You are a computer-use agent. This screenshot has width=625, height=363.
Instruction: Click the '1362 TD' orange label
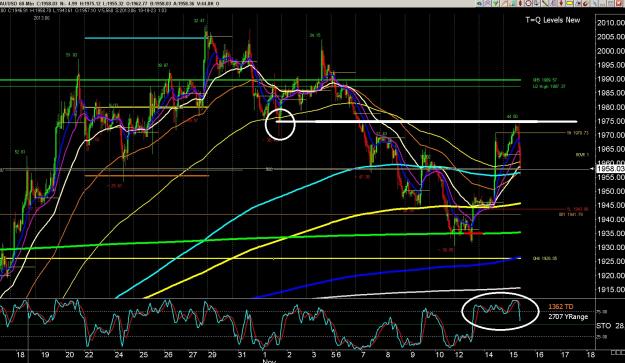point(561,306)
